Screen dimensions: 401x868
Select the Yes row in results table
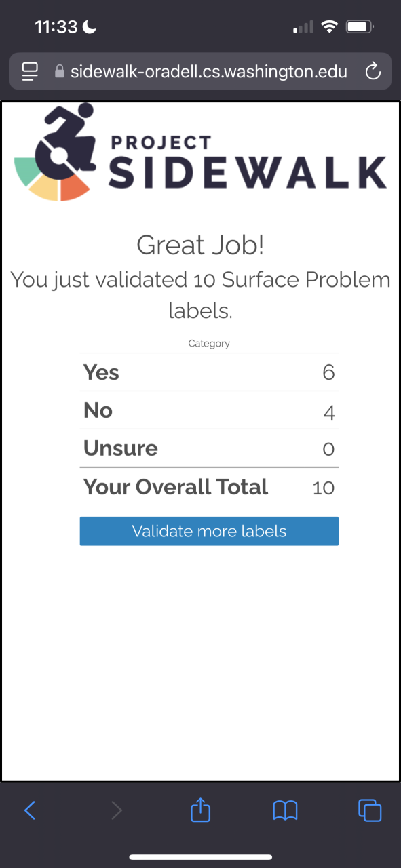(x=209, y=372)
